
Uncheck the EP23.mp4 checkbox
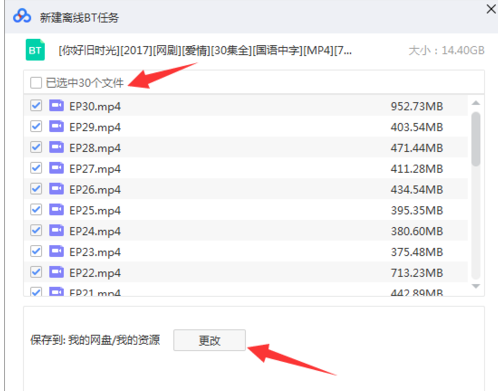coord(36,251)
